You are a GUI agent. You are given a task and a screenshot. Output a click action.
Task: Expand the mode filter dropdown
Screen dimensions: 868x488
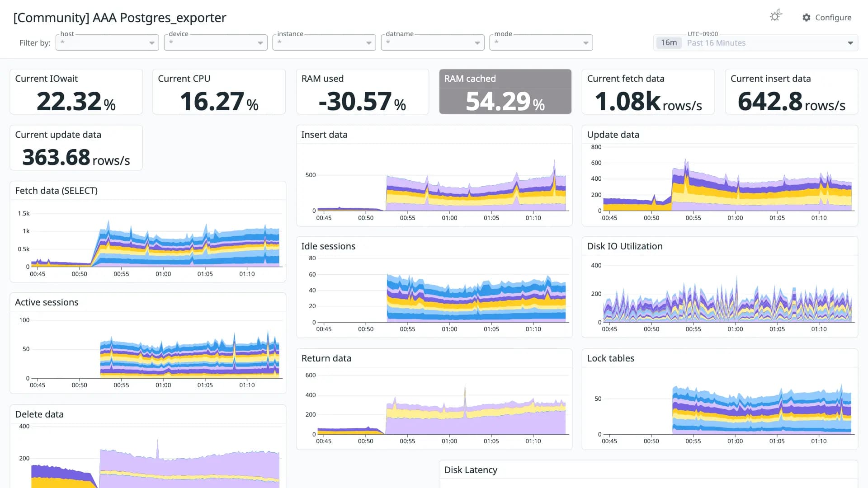coord(541,42)
